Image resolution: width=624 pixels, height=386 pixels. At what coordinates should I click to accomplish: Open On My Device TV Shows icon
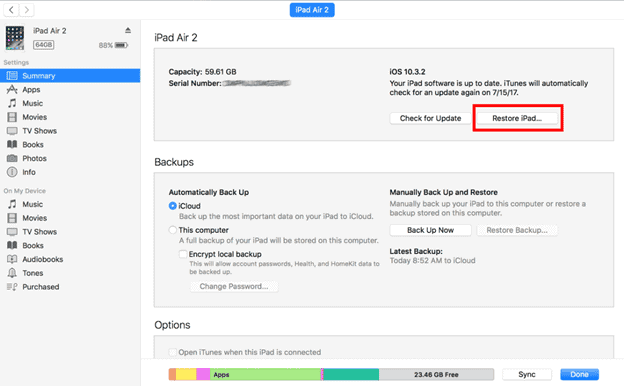[12, 232]
